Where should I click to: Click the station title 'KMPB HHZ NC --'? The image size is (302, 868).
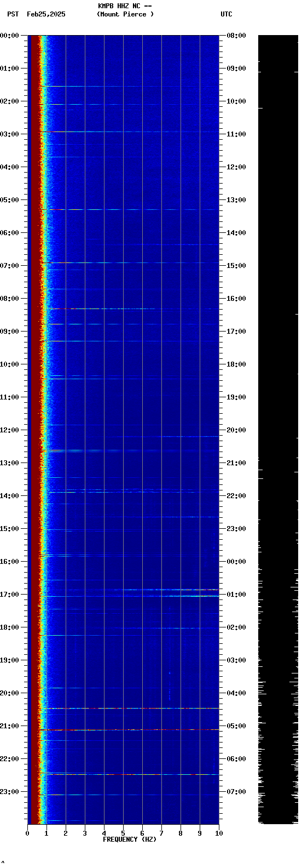coord(125,6)
